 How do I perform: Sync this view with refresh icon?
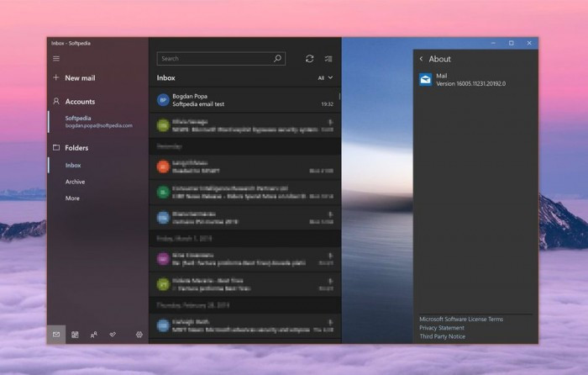309,59
